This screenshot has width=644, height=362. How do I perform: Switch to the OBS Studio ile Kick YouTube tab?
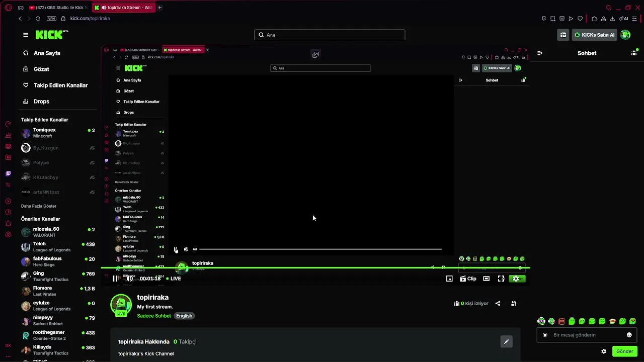point(58,8)
